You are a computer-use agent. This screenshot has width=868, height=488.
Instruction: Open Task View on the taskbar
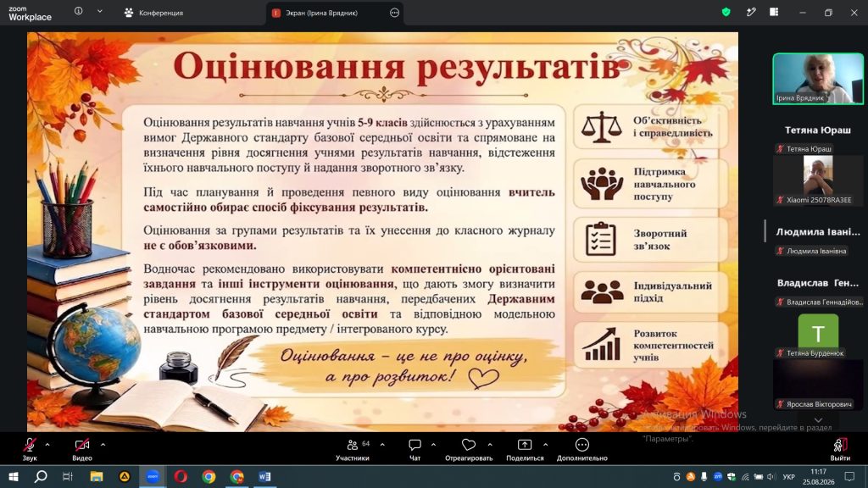tap(68, 476)
